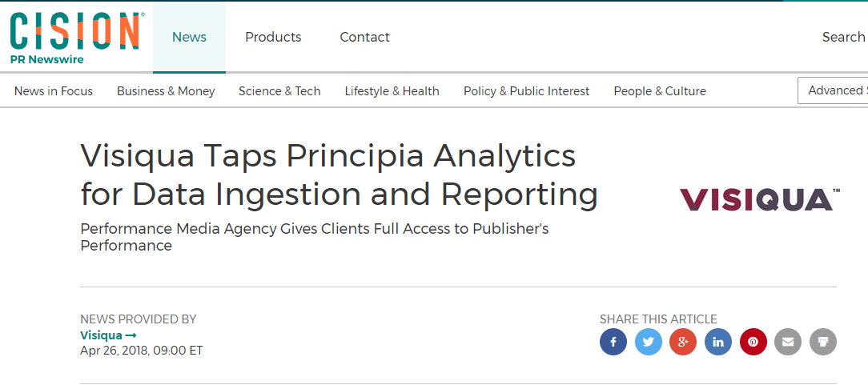Pin article on Pinterest
This screenshot has height=385, width=868.
[x=753, y=343]
